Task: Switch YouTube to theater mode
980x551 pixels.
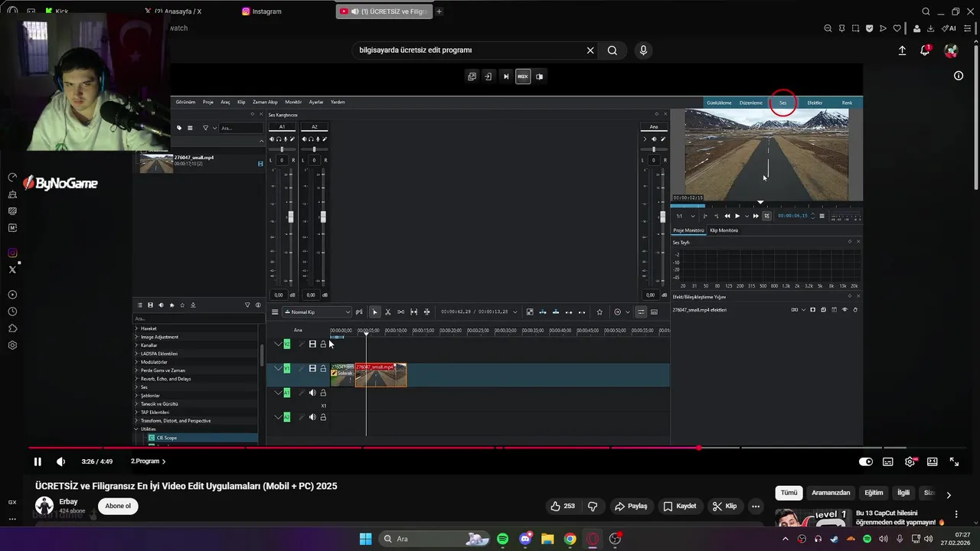Action: pos(932,461)
